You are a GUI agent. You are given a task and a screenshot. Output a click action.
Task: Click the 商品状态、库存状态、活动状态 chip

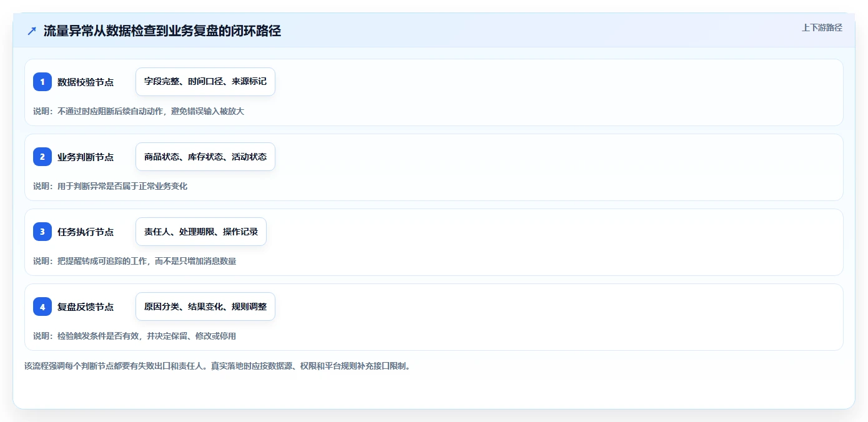point(205,157)
